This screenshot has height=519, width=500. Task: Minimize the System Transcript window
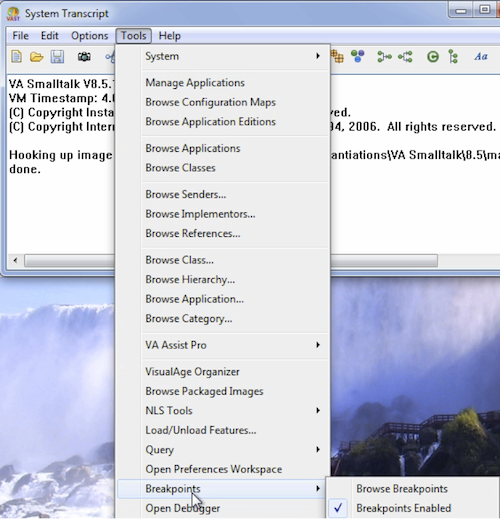461,10
